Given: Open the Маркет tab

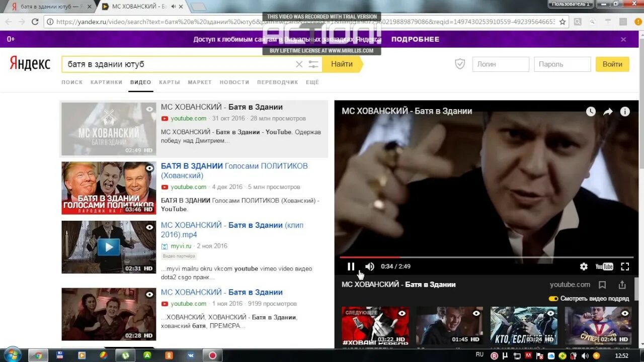Looking at the screenshot, I should pyautogui.click(x=200, y=82).
